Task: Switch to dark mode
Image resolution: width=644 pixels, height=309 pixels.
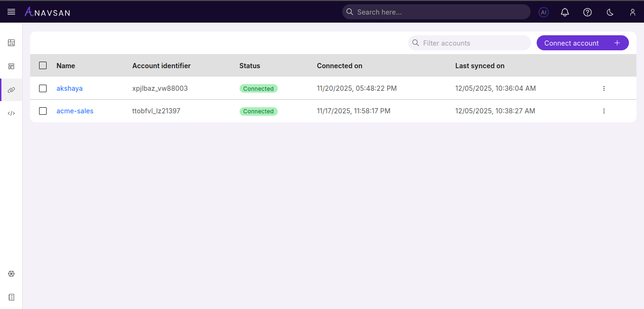Action: pyautogui.click(x=610, y=12)
